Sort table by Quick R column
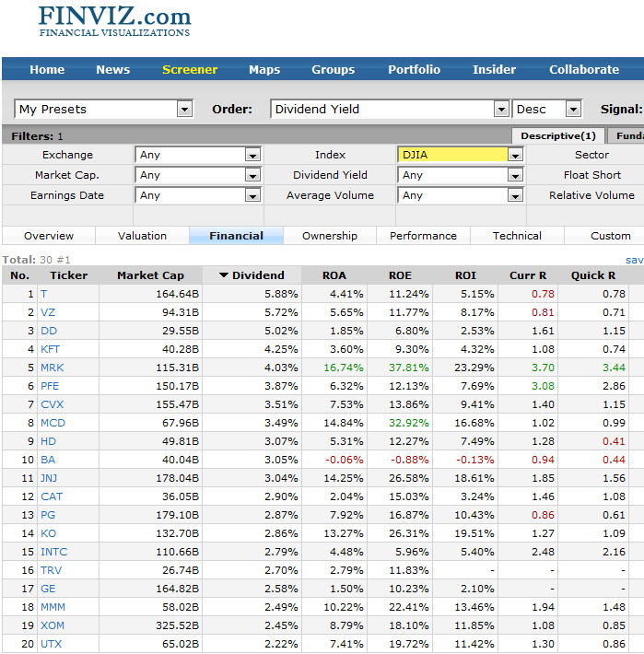This screenshot has height=654, width=644. [x=593, y=275]
